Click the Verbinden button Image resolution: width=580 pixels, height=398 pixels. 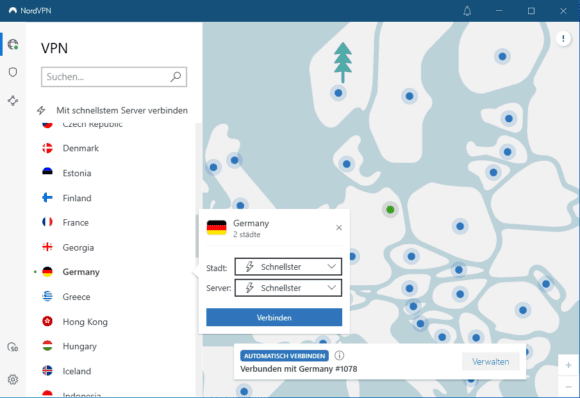(x=274, y=317)
